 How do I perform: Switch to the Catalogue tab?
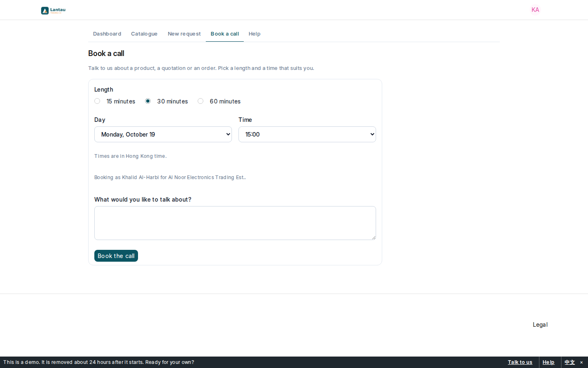(144, 34)
